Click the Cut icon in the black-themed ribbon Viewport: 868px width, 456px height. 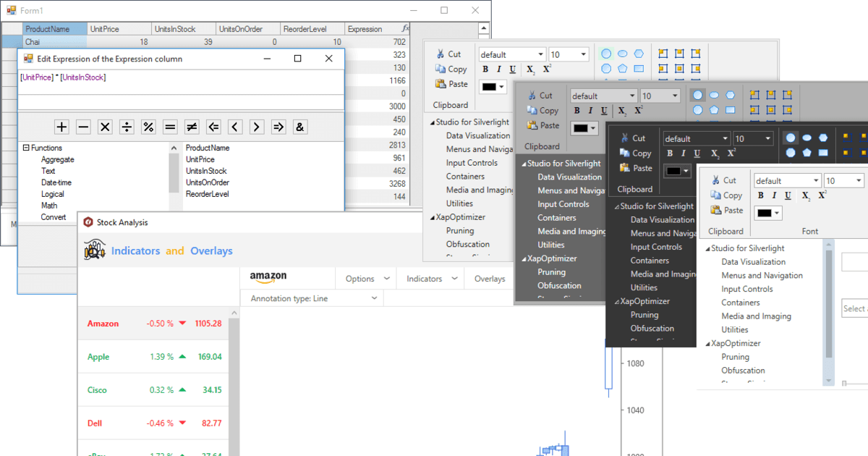625,138
